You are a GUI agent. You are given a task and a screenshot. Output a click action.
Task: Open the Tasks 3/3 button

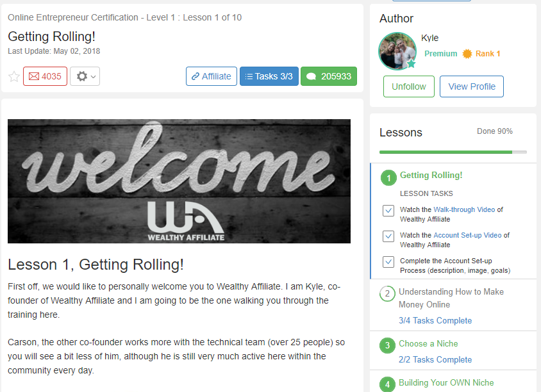(269, 76)
